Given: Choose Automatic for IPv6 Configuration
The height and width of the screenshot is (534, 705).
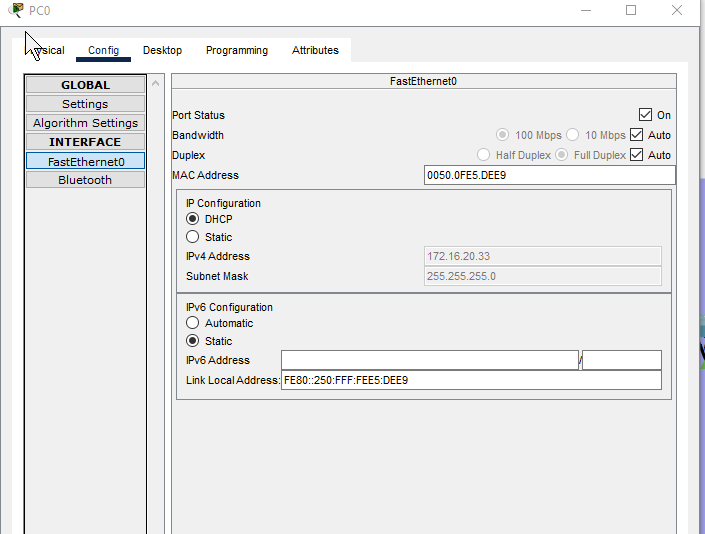Looking at the screenshot, I should (x=193, y=323).
